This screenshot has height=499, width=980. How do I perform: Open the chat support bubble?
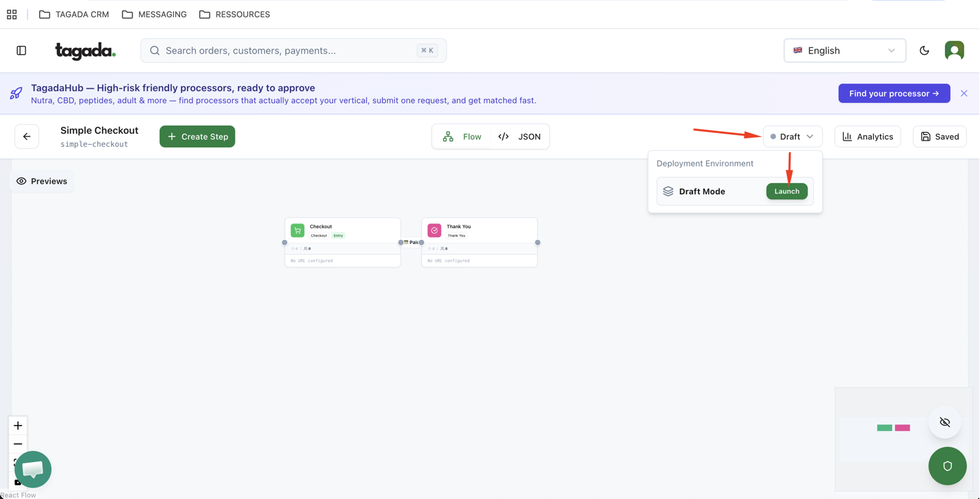(x=33, y=469)
